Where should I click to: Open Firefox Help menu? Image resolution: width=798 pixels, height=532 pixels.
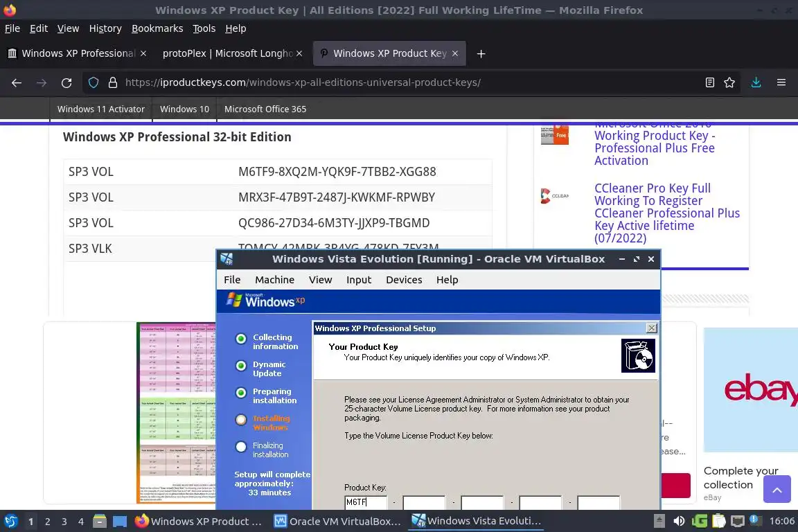tap(236, 28)
